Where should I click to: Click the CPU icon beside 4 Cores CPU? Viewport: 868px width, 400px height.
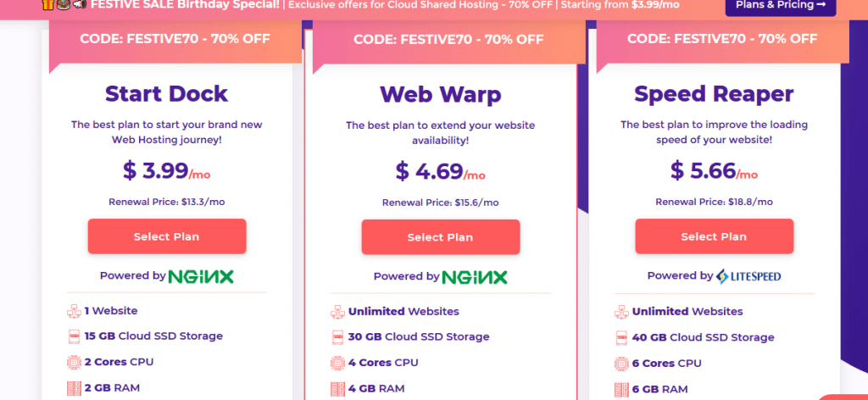[337, 363]
